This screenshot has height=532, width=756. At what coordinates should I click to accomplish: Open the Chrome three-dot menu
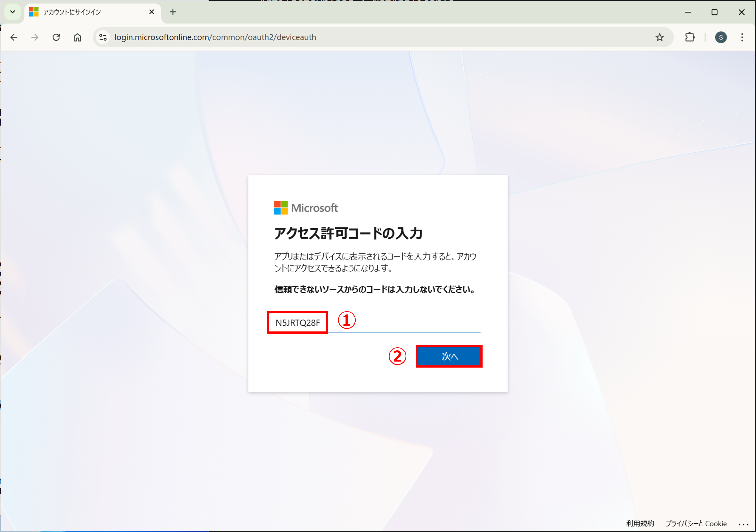[742, 37]
